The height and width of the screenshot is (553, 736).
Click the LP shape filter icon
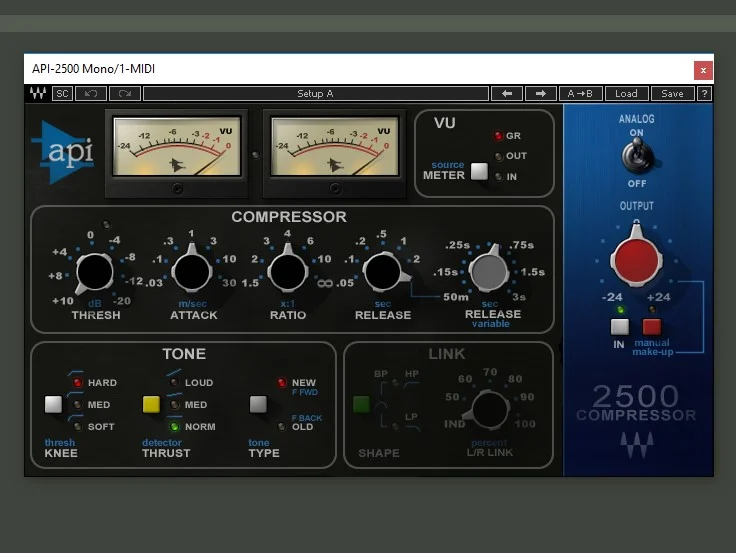[x=412, y=428]
